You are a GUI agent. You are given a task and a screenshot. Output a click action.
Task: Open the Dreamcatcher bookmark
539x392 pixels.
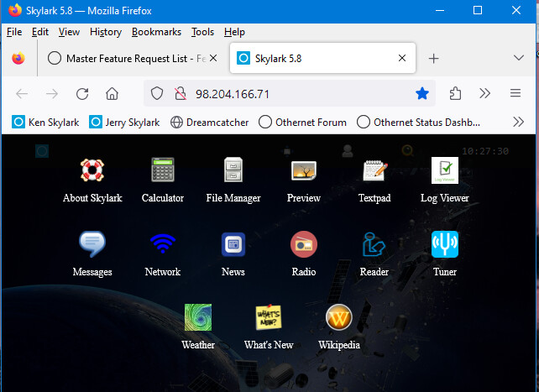[x=209, y=122]
